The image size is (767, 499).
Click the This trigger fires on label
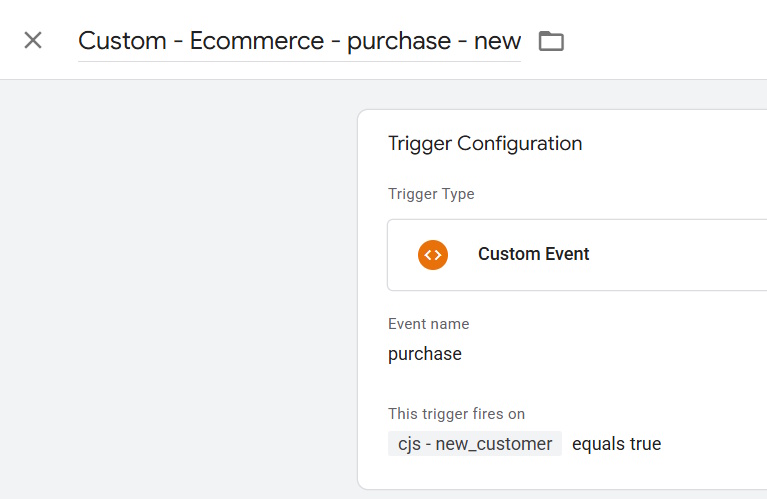[456, 414]
